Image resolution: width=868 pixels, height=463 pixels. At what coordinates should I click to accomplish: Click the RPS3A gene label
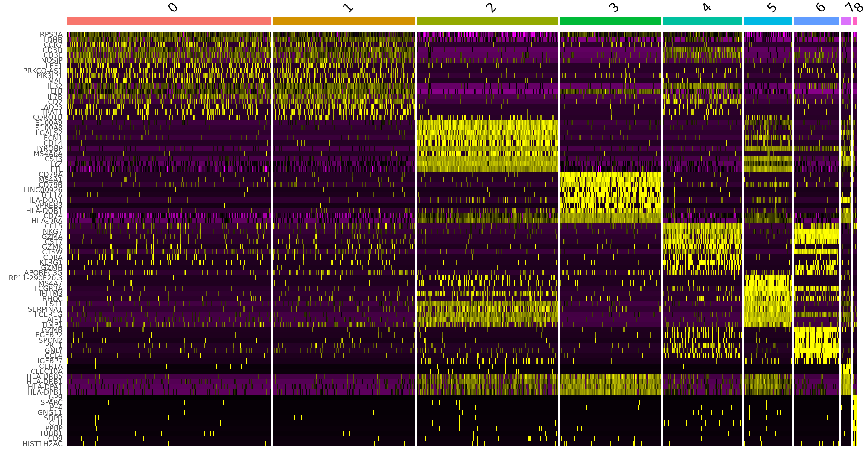51,34
